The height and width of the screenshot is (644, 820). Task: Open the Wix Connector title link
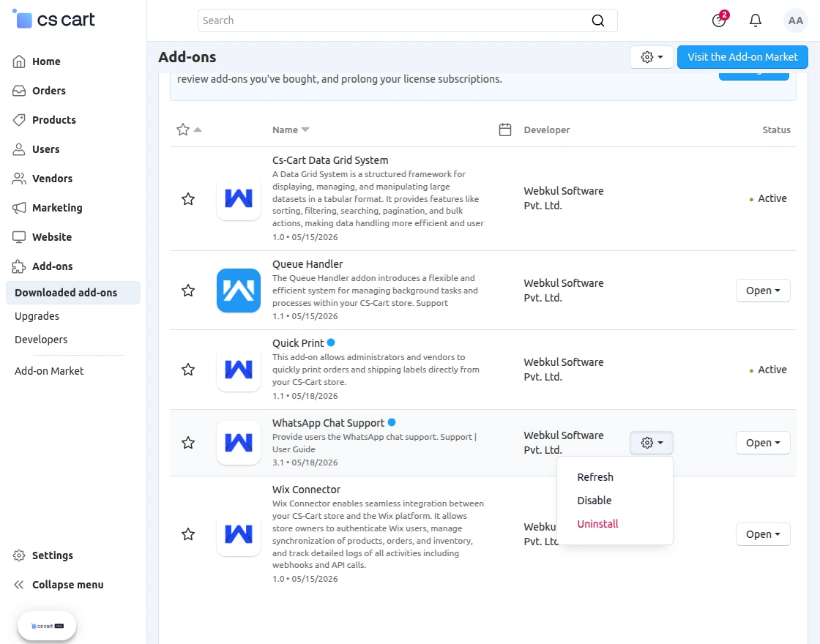(307, 490)
